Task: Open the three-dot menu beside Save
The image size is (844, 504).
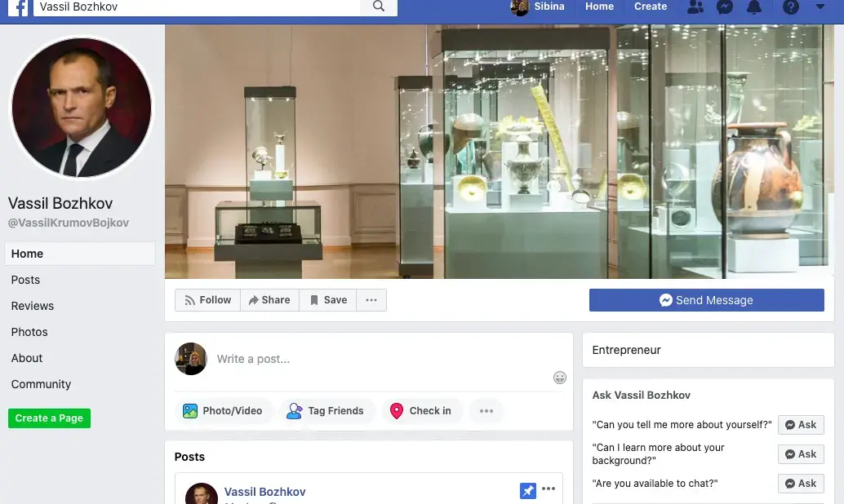Action: [371, 300]
